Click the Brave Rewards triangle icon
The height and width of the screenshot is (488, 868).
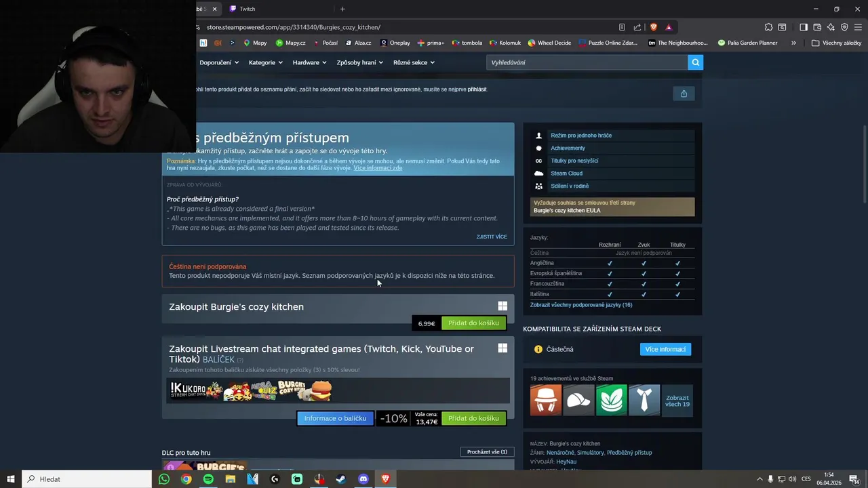[669, 27]
